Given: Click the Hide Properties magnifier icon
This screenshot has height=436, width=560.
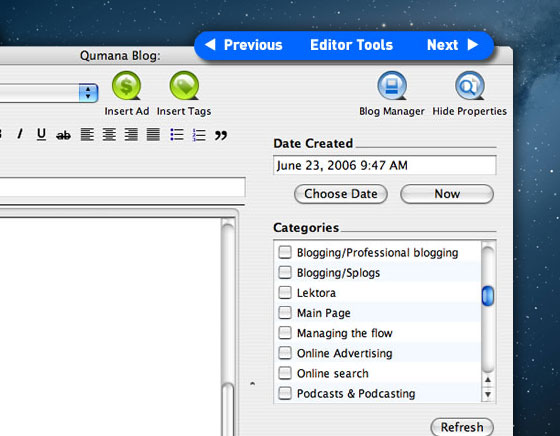Looking at the screenshot, I should (x=470, y=86).
